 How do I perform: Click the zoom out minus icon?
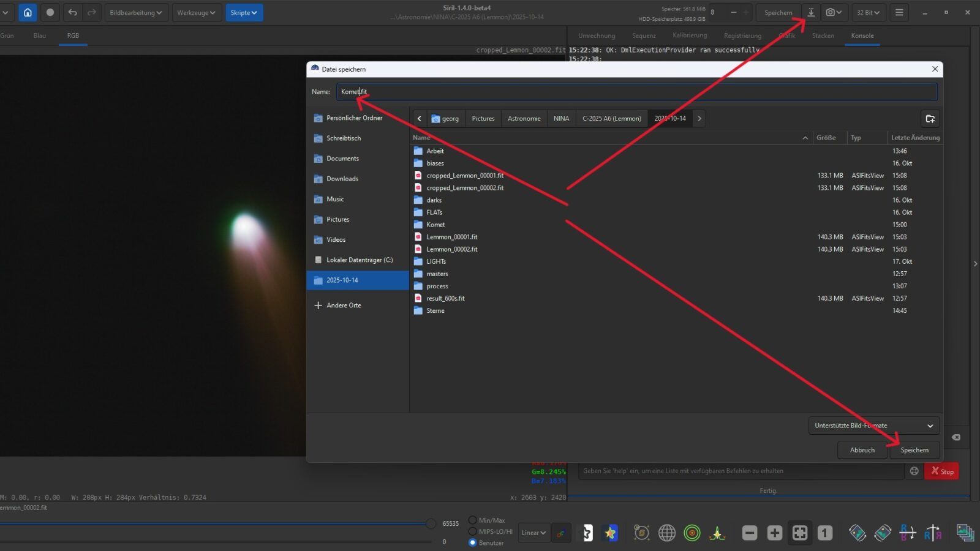(x=750, y=533)
